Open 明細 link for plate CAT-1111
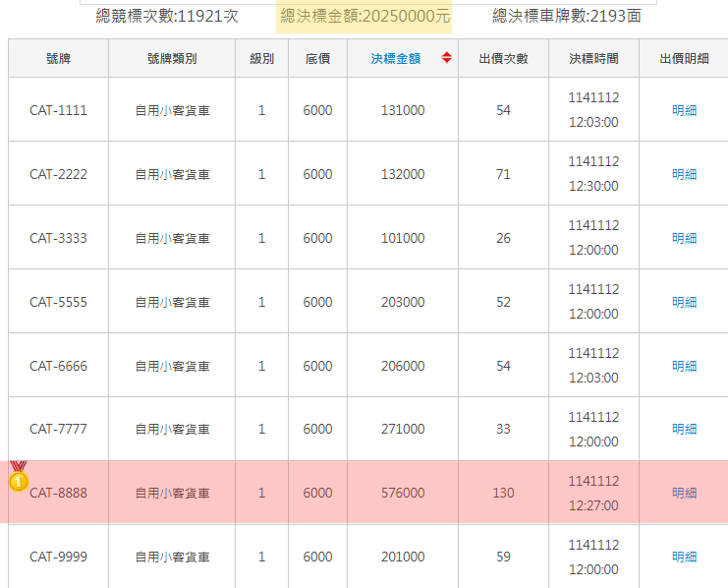Screen dimensions: 728x588 click(x=684, y=110)
